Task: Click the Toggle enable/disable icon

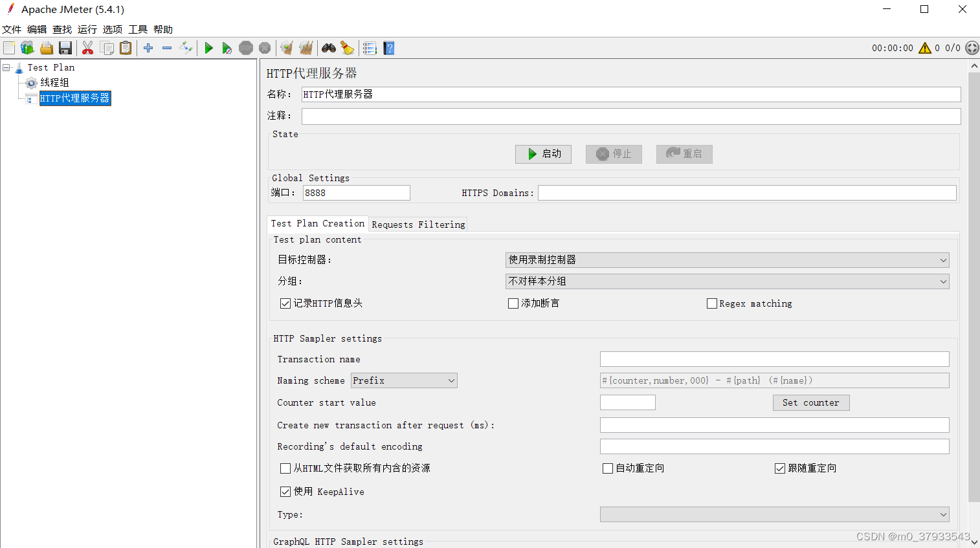Action: click(186, 48)
